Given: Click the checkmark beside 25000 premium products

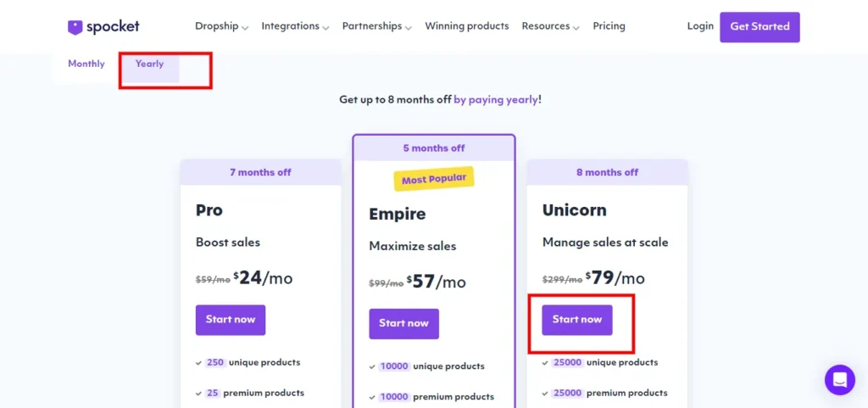Looking at the screenshot, I should pos(545,394).
